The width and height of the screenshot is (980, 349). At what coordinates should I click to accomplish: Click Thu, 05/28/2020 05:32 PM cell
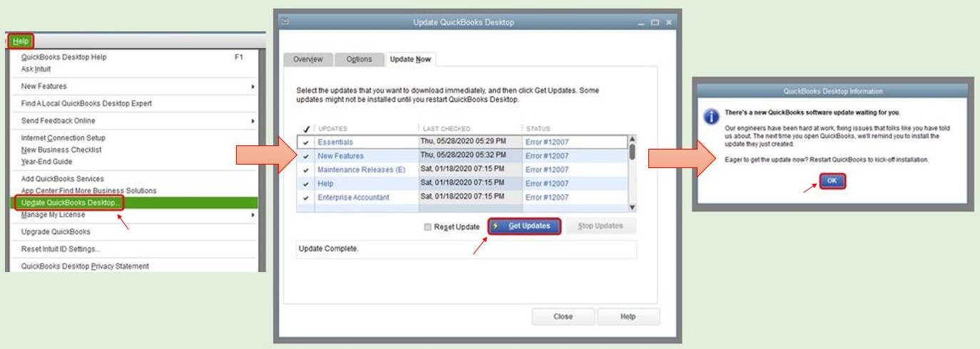click(461, 155)
